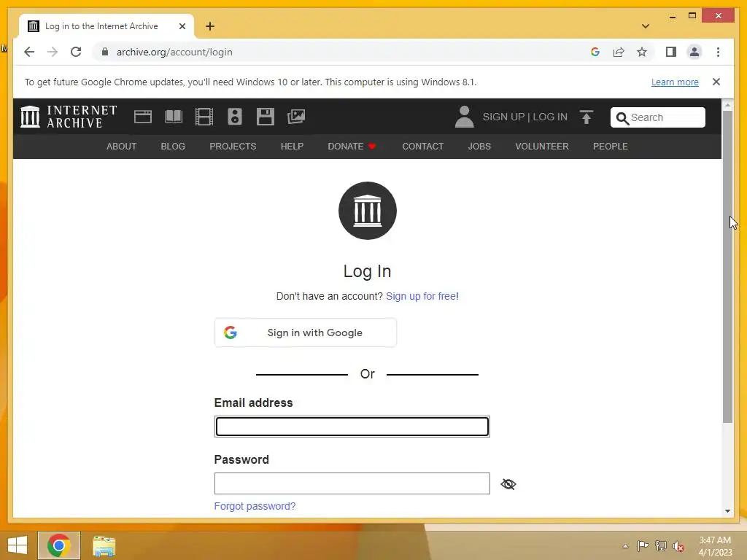Click the Action Center flag tray icon
747x560 pixels.
[x=643, y=546]
